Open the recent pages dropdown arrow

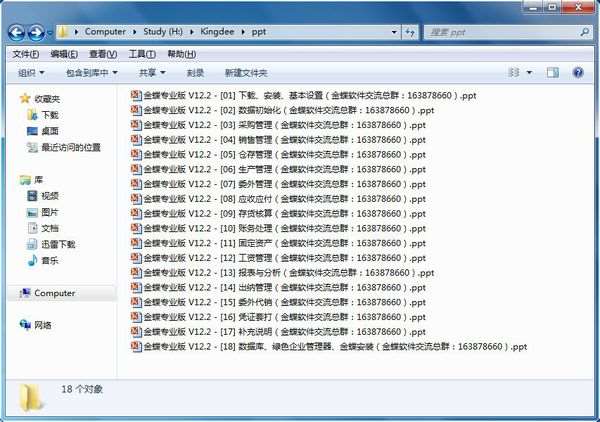pyautogui.click(x=50, y=33)
